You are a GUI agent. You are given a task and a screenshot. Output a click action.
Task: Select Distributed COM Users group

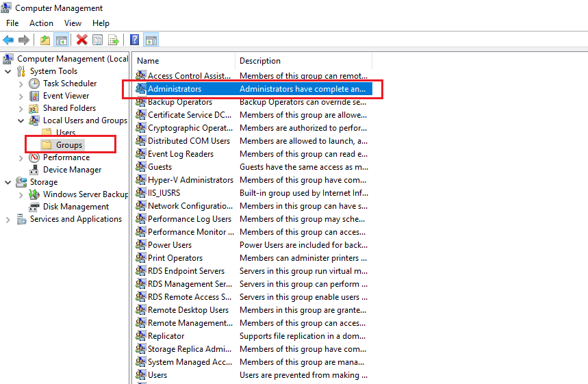(189, 141)
